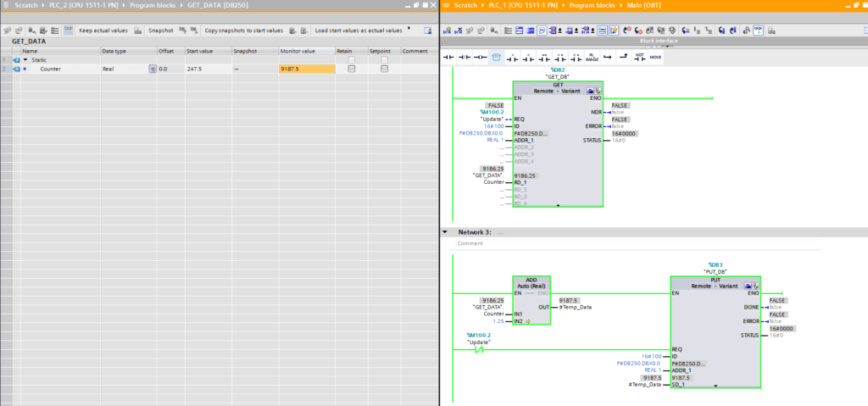Collapse the Static group in GET_DATA
This screenshot has height=406, width=868.
[25, 60]
